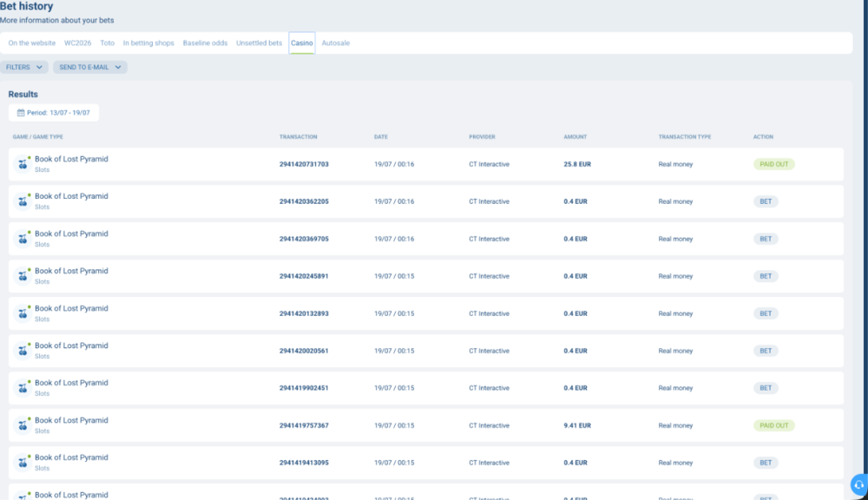
Task: Click the calendar icon beside Period
Action: point(21,112)
